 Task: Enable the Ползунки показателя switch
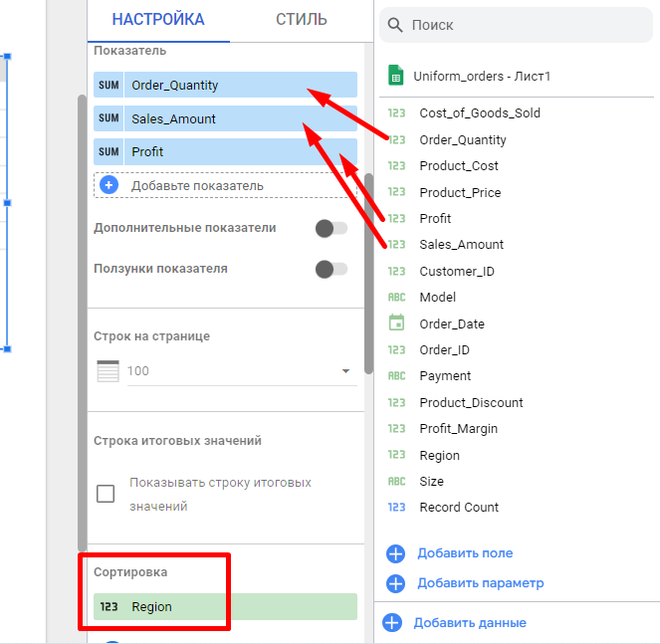coord(330,269)
